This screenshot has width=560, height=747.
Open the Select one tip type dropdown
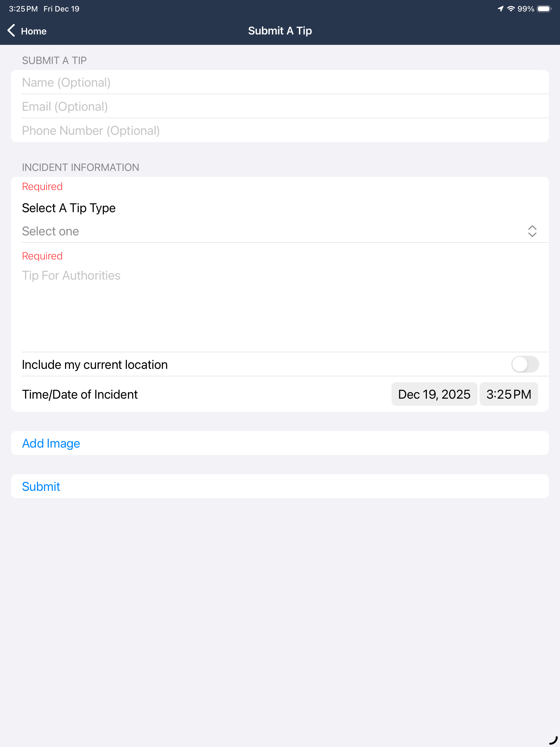point(280,231)
